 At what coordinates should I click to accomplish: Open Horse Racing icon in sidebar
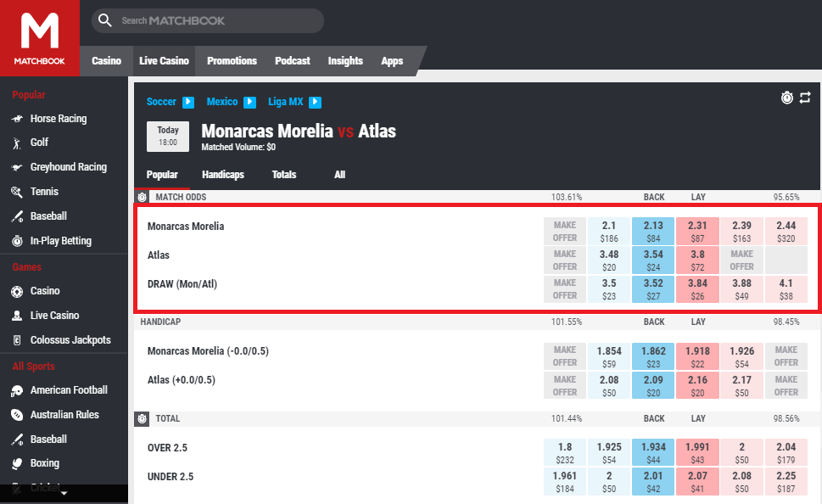point(17,119)
